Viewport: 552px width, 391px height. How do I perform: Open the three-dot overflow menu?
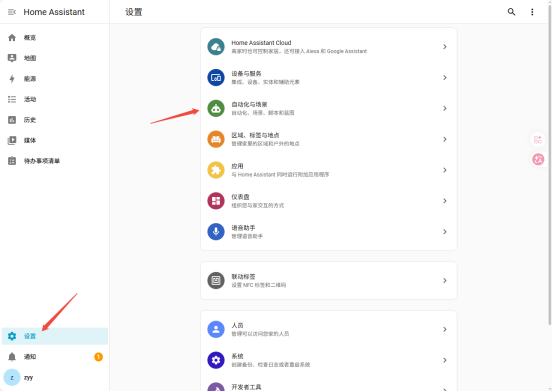(x=532, y=12)
